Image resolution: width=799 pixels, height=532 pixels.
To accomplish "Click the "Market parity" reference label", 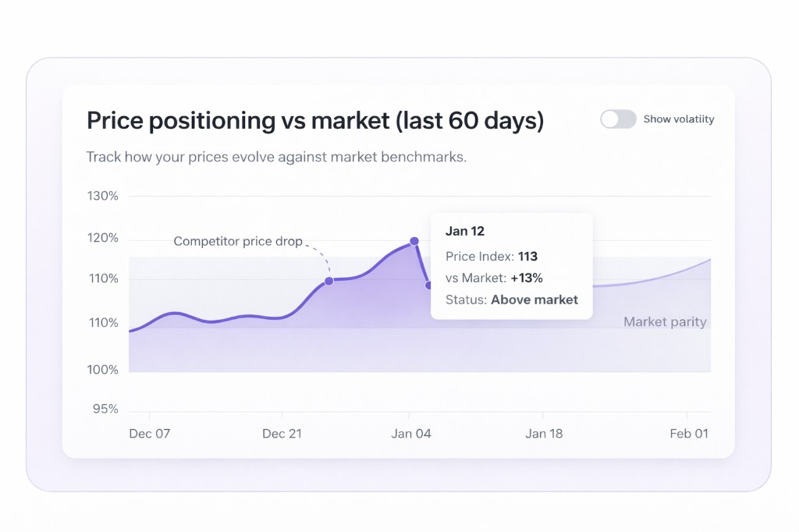I will (x=665, y=322).
